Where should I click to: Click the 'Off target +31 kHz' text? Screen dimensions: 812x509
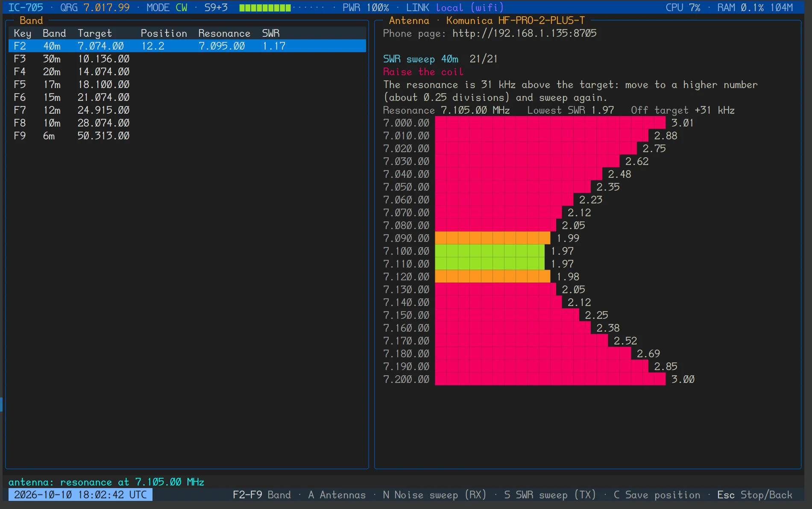pos(683,110)
